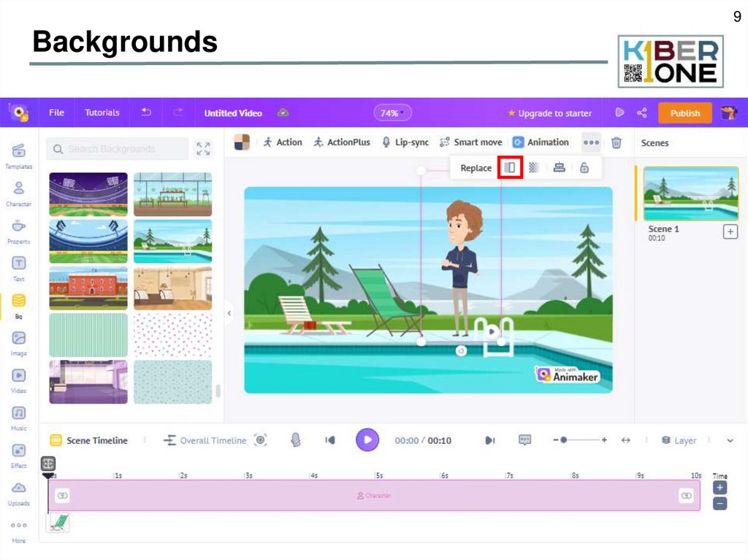748x560 pixels.
Task: Click the timeline zoom in plus
Action: (604, 440)
